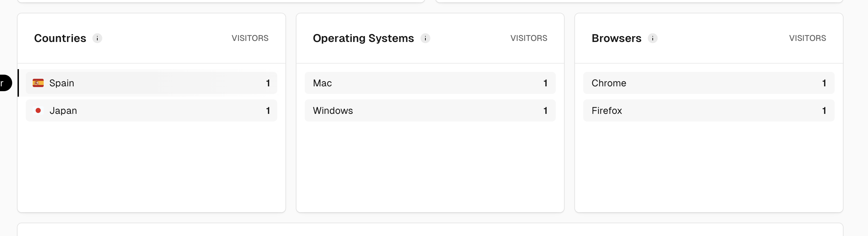The image size is (868, 236).
Task: Select the Windows operating system row
Action: pyautogui.click(x=430, y=110)
